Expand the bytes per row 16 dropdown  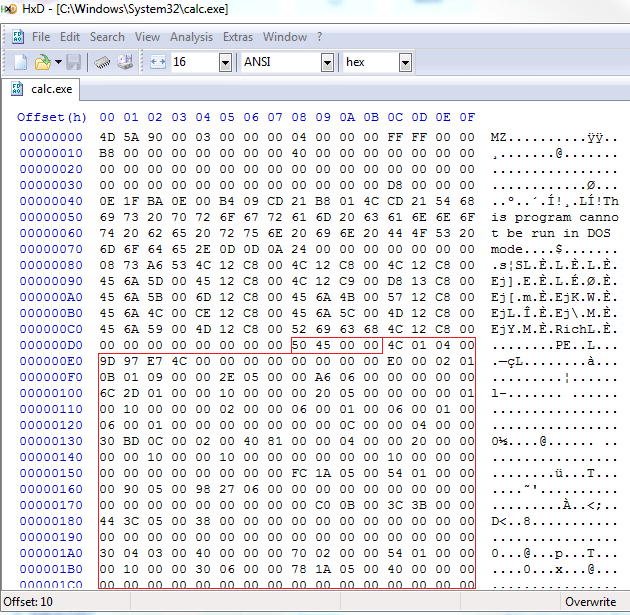[x=225, y=63]
